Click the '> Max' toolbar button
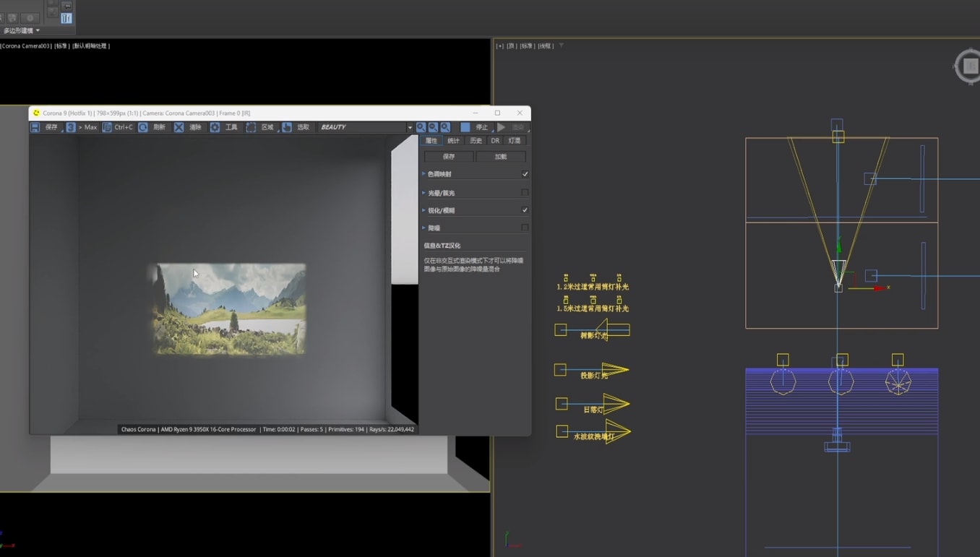The height and width of the screenshot is (557, 980). pyautogui.click(x=87, y=127)
